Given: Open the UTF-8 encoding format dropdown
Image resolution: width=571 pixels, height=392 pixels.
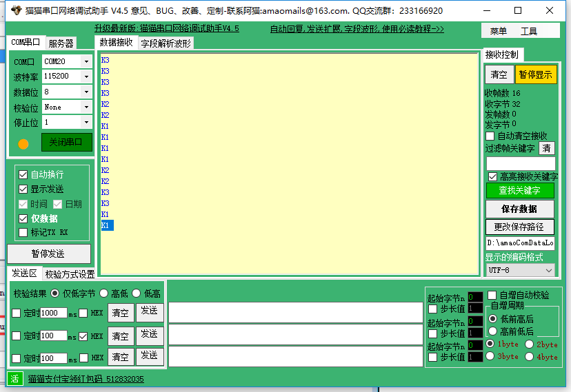Looking at the screenshot, I should coord(521,270).
